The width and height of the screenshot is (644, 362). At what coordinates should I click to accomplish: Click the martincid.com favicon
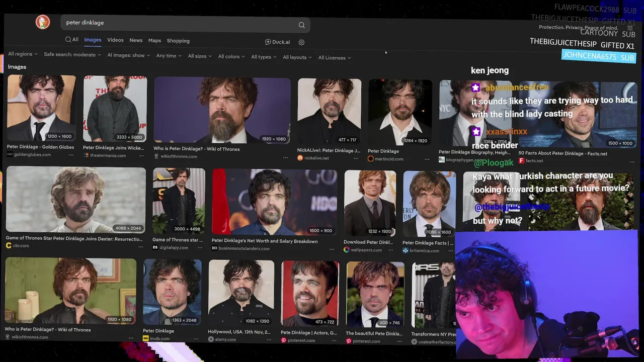coord(371,159)
